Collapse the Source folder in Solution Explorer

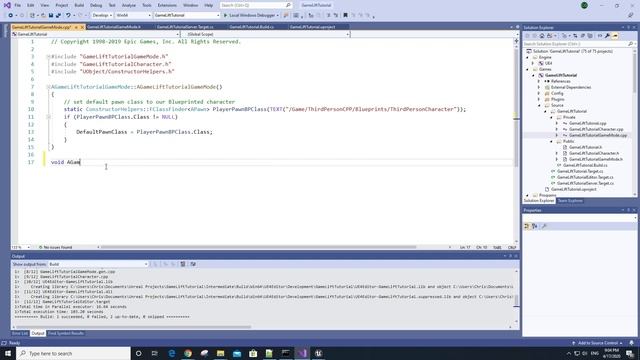tap(539, 105)
